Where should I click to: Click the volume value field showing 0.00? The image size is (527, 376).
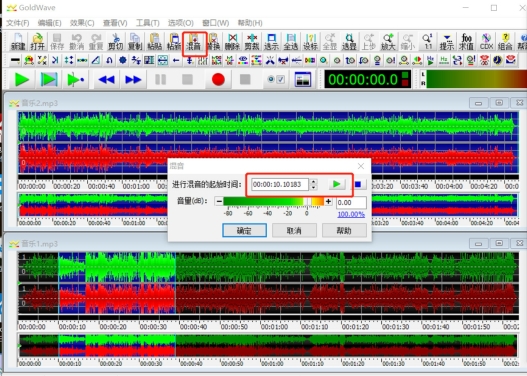[351, 203]
